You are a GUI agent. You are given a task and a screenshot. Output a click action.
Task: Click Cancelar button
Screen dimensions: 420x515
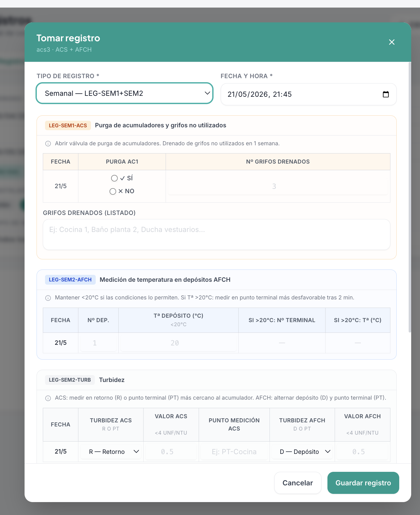click(298, 483)
